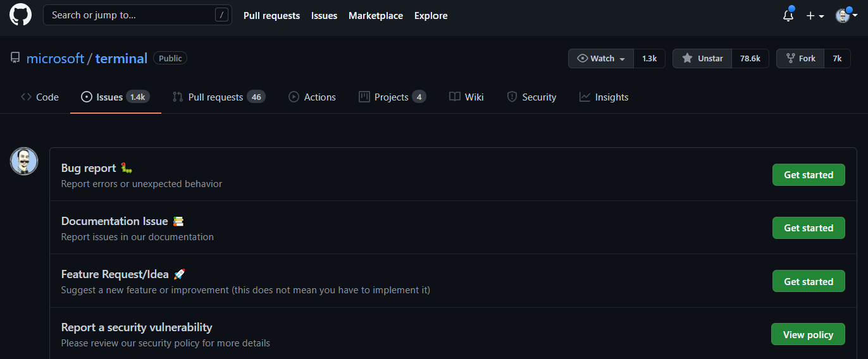Switch to the repository Pull requests tab
The width and height of the screenshot is (868, 359).
219,97
